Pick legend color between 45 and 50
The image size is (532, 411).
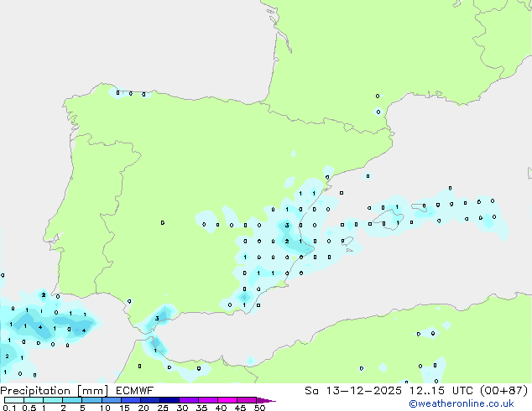[247, 400]
